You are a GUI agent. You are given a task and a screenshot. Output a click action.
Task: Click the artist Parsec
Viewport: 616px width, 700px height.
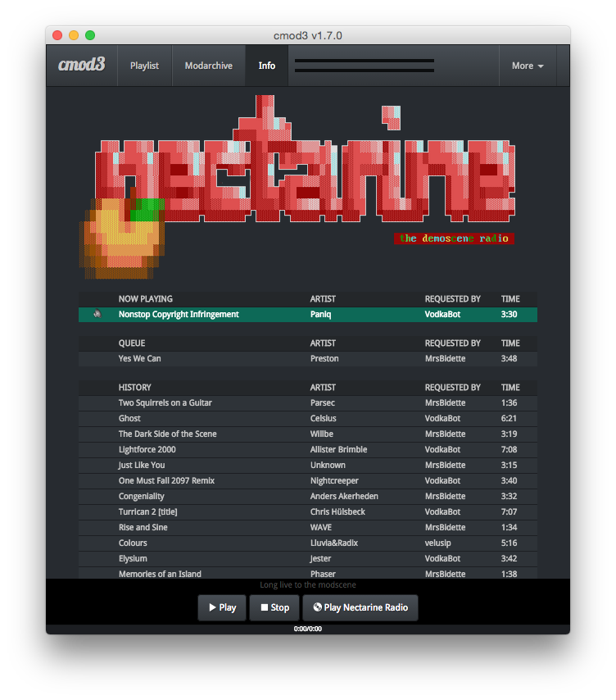(x=323, y=402)
